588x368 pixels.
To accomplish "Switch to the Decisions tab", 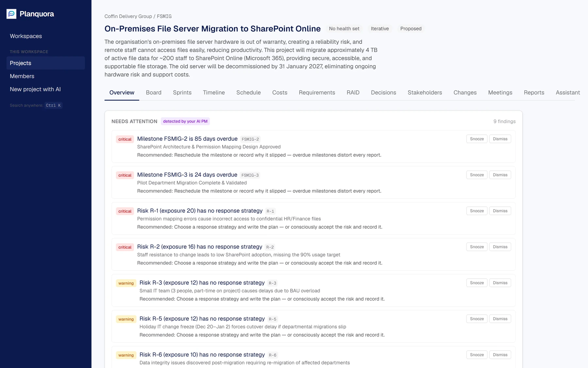I will click(x=384, y=93).
